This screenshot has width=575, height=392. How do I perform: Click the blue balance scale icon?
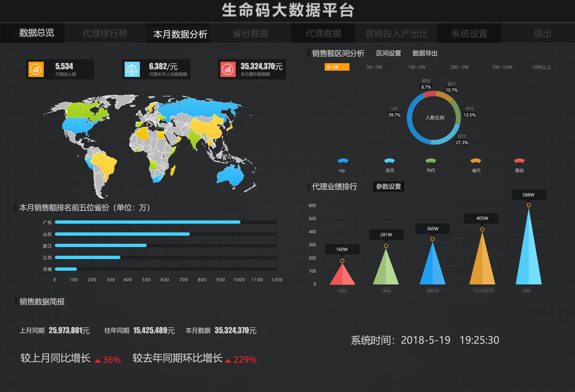(x=132, y=69)
